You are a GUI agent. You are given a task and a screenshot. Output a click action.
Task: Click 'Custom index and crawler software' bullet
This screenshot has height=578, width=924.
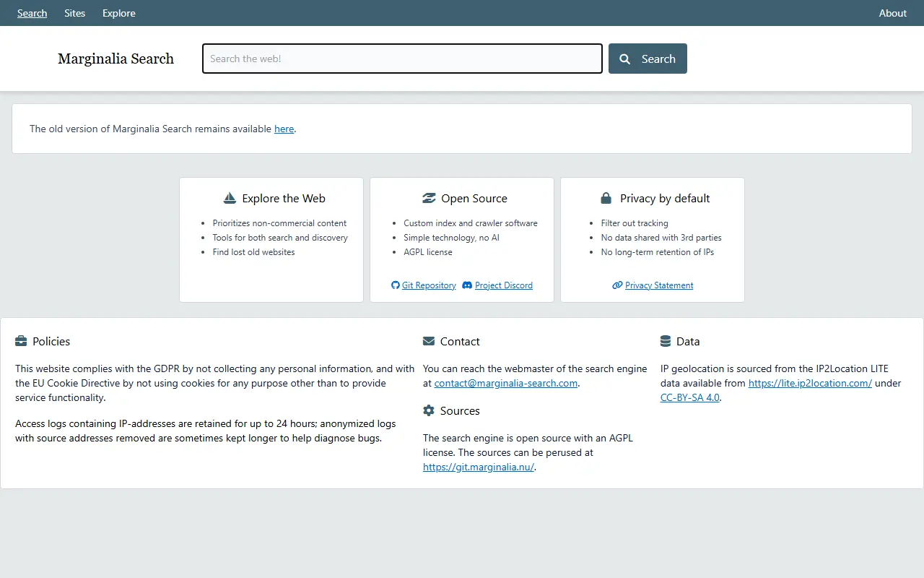(471, 223)
